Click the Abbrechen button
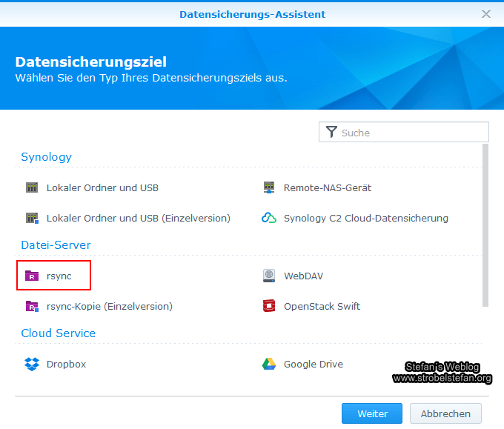 [445, 413]
